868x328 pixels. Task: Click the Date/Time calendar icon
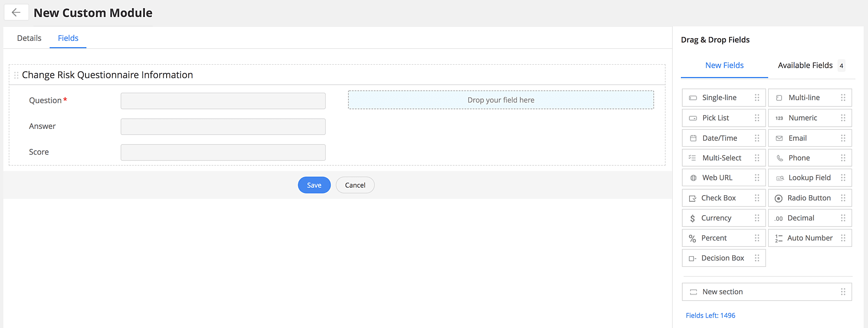pyautogui.click(x=693, y=138)
